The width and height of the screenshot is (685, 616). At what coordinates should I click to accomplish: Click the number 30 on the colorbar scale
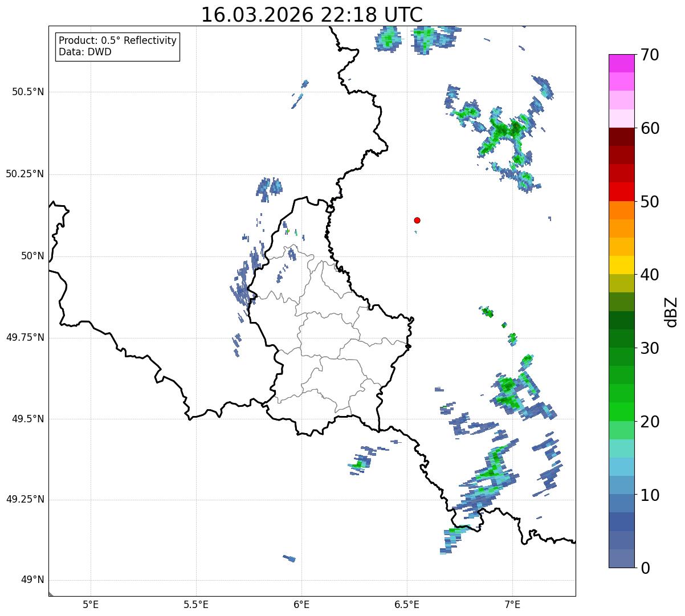tap(650, 348)
